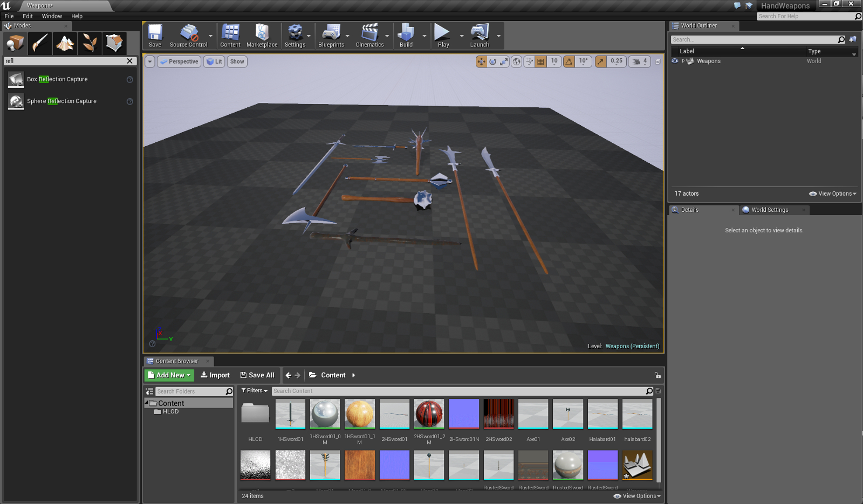The height and width of the screenshot is (504, 863).
Task: Open the Window menu
Action: (x=52, y=16)
